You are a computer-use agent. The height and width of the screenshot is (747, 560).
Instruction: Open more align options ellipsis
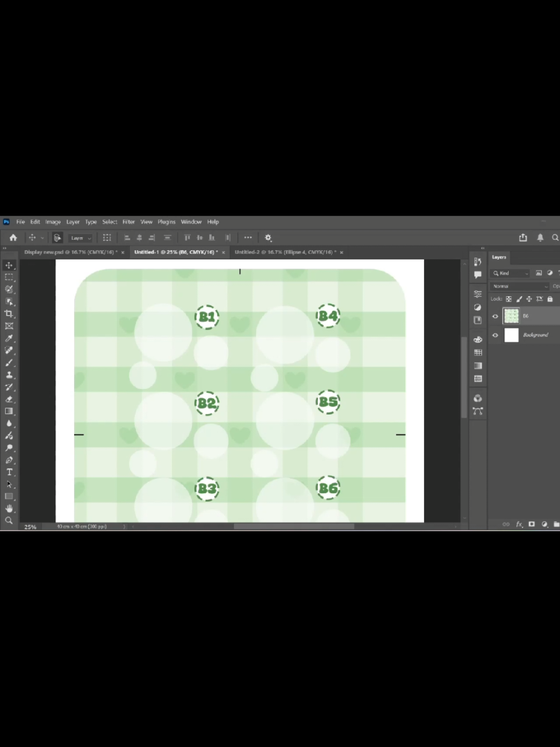[248, 238]
